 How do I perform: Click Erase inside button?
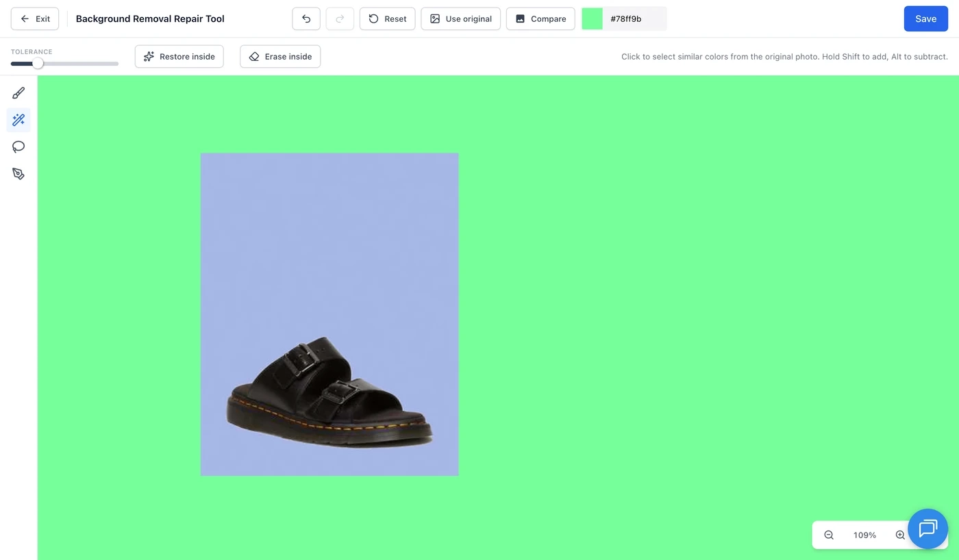pyautogui.click(x=280, y=56)
